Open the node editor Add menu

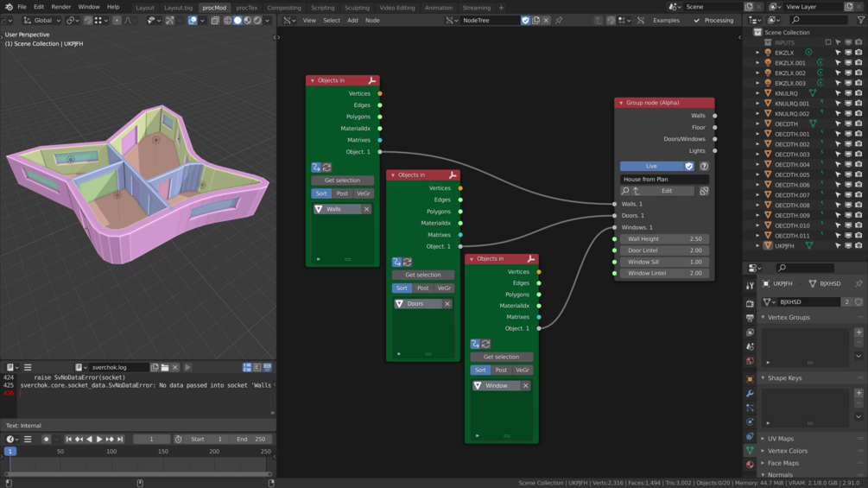coord(352,21)
